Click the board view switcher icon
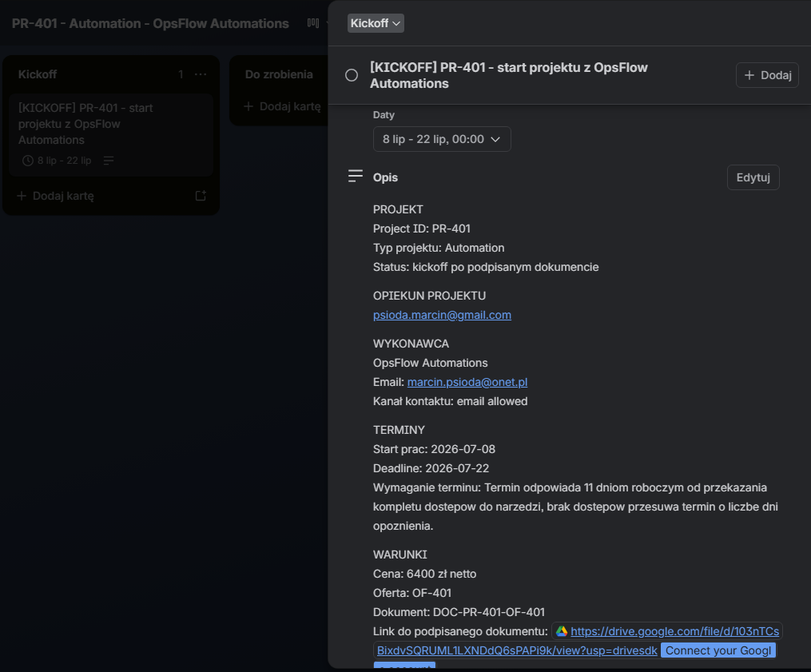This screenshot has height=672, width=811. click(x=313, y=23)
